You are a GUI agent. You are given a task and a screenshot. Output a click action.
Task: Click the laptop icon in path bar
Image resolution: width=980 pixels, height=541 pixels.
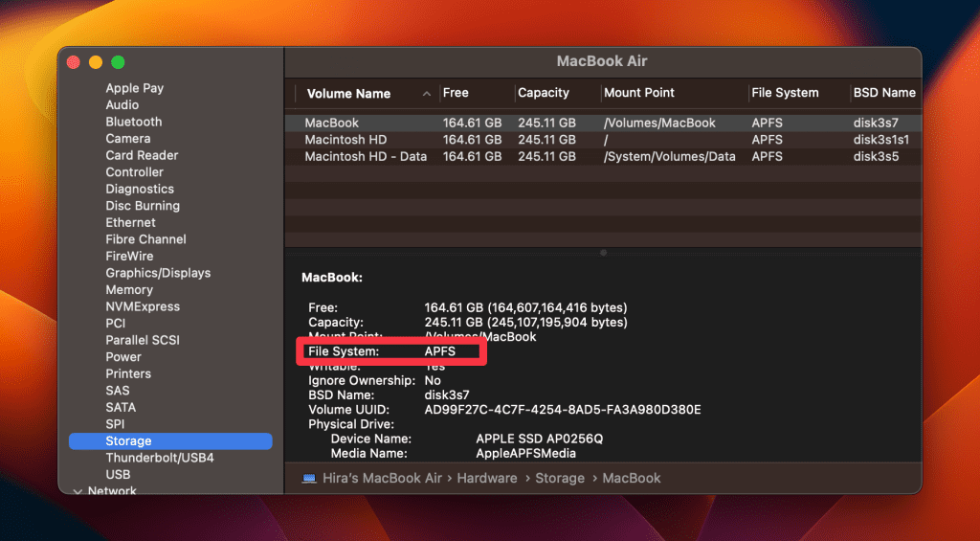309,478
